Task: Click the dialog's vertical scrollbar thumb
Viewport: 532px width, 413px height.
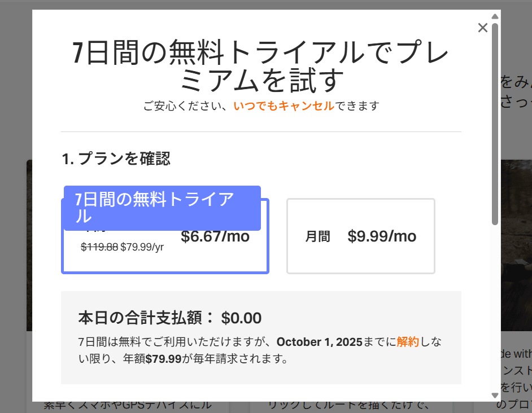Action: click(x=495, y=124)
